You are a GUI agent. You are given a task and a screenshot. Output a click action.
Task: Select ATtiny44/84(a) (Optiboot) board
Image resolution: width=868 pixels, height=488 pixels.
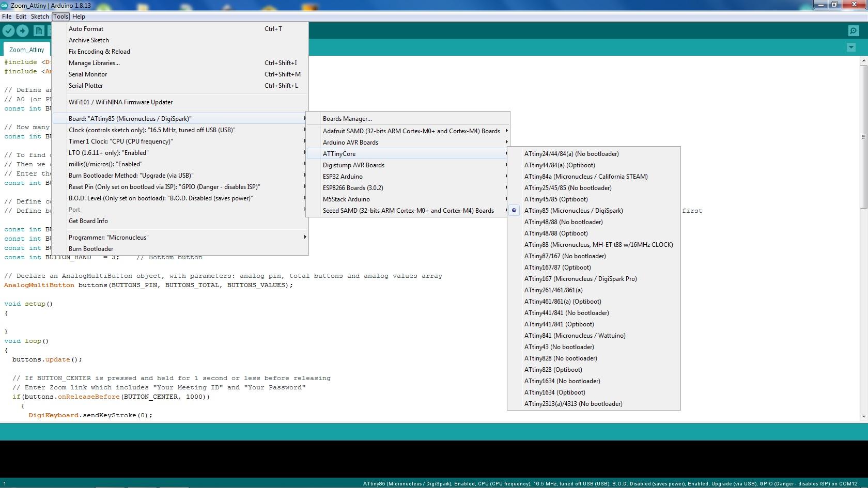[594, 165]
